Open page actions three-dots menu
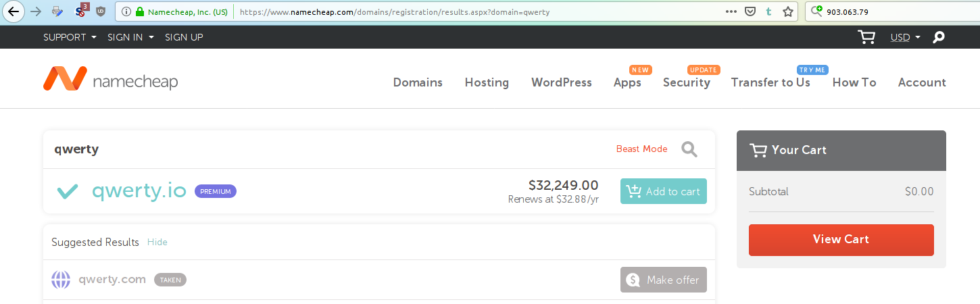The width and height of the screenshot is (980, 304). tap(731, 11)
